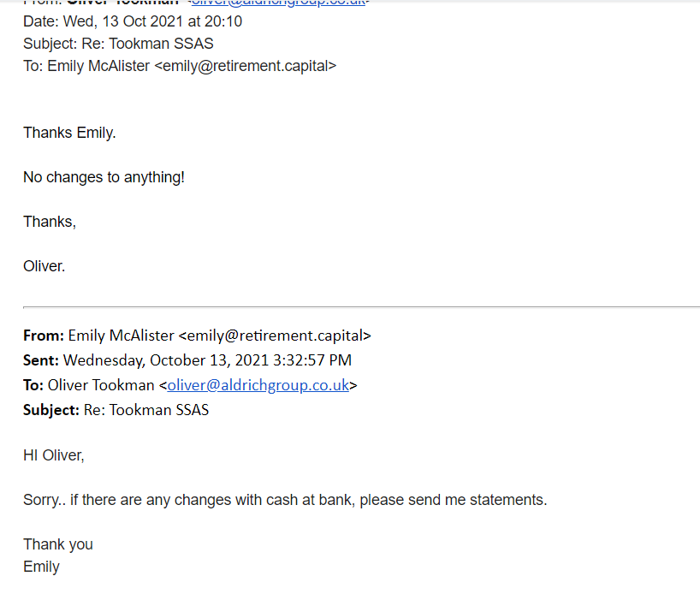Select the unbolded Subject: Re: Tookman SSAS line
Image resolution: width=700 pixels, height=600 pixels.
click(118, 44)
